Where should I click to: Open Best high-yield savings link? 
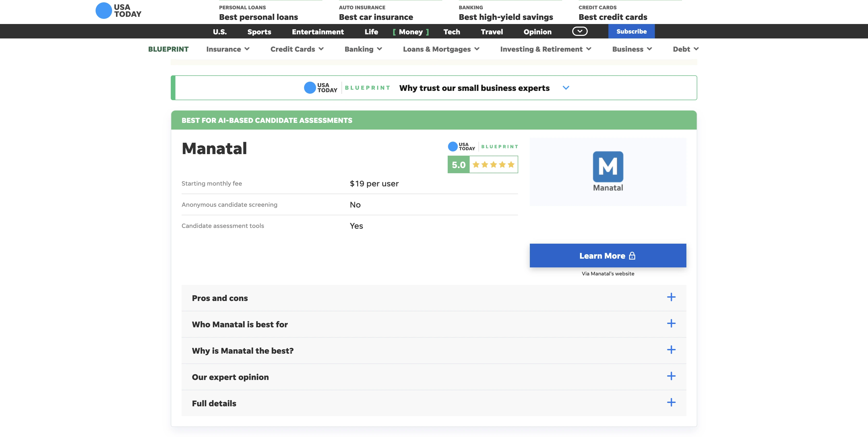506,17
